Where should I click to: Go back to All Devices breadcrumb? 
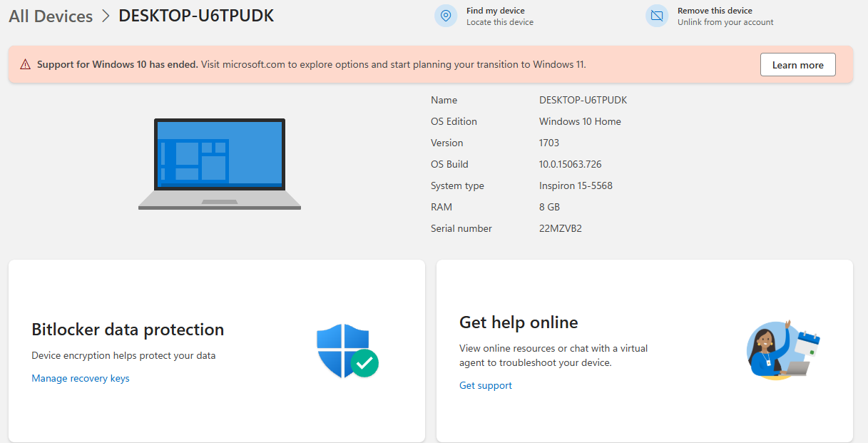51,16
